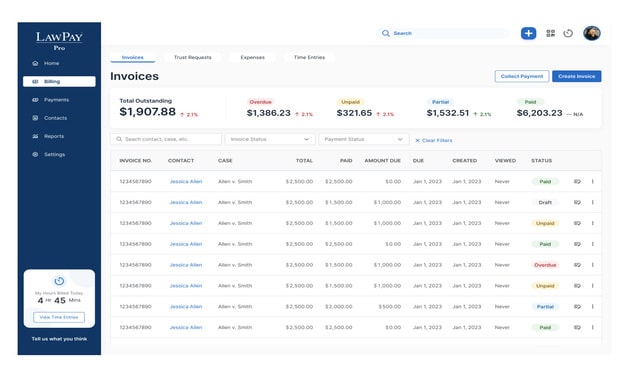Click the payment icon in the Overdue row
Image resolution: width=620 pixels, height=372 pixels.
click(577, 265)
